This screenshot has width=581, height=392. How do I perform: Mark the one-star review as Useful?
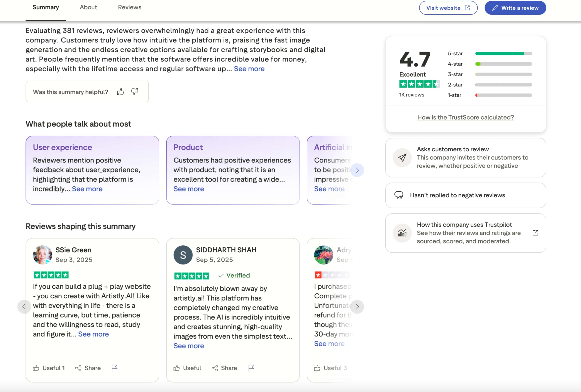(330, 368)
